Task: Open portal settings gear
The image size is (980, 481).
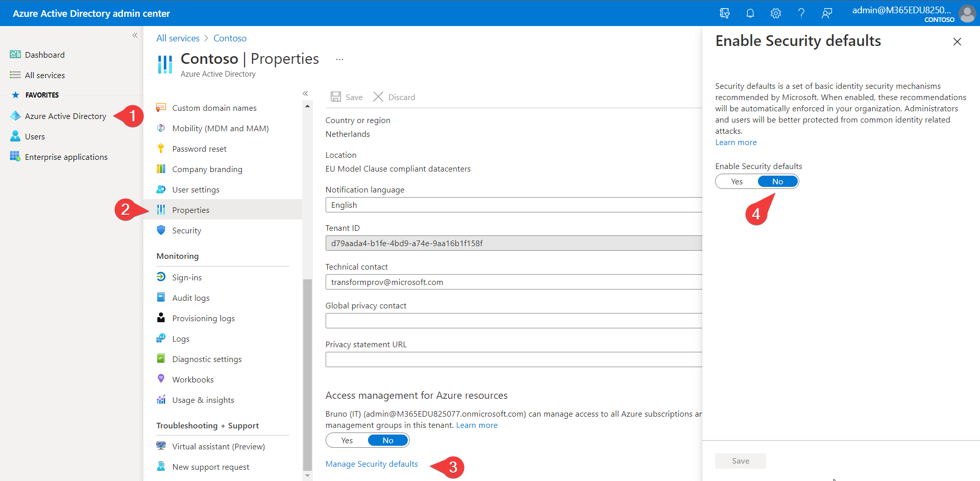Action: point(775,13)
